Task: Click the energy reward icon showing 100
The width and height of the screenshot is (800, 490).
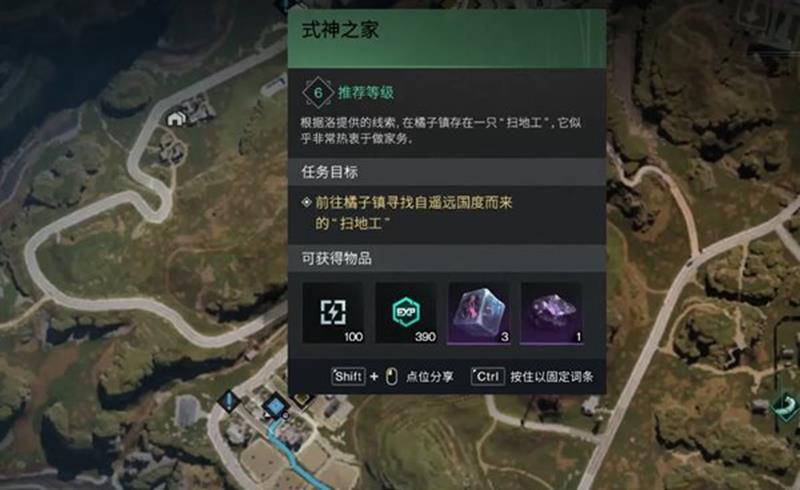Action: tap(333, 313)
